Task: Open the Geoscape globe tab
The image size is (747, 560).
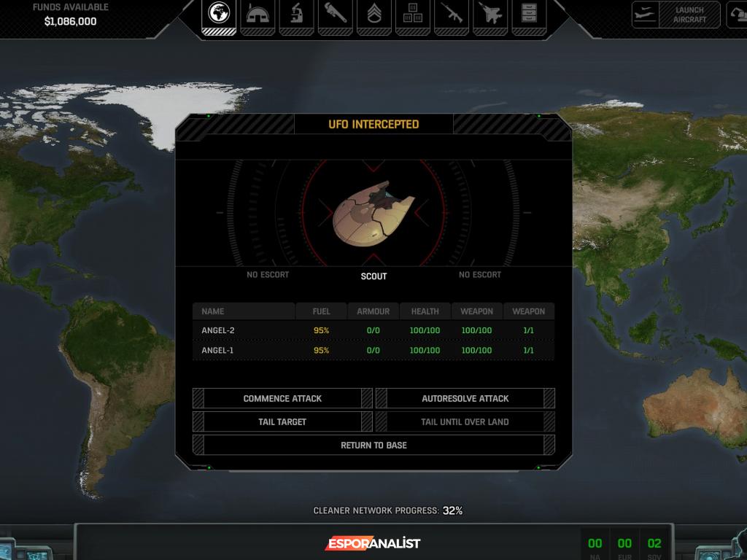Action: point(218,14)
